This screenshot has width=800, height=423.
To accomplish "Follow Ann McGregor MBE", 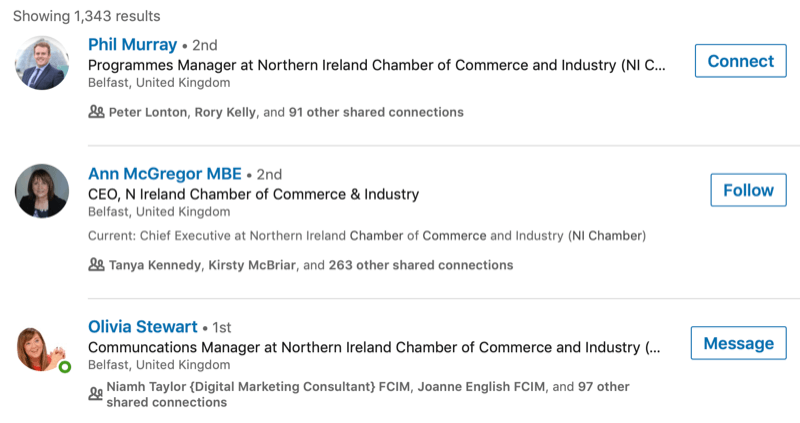I will pyautogui.click(x=748, y=190).
